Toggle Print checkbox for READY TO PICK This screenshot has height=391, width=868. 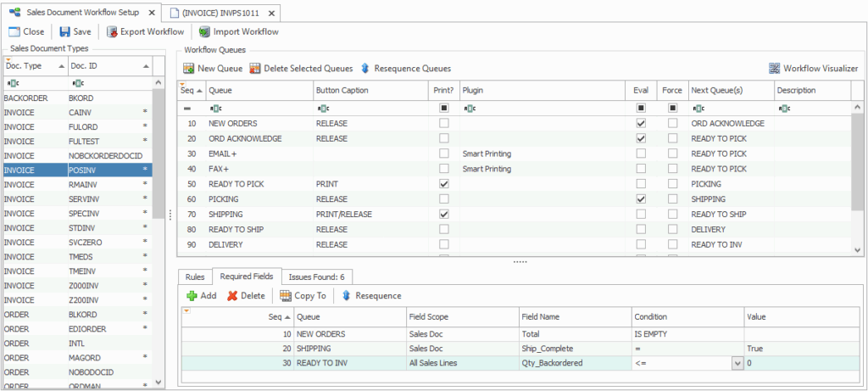coord(444,183)
